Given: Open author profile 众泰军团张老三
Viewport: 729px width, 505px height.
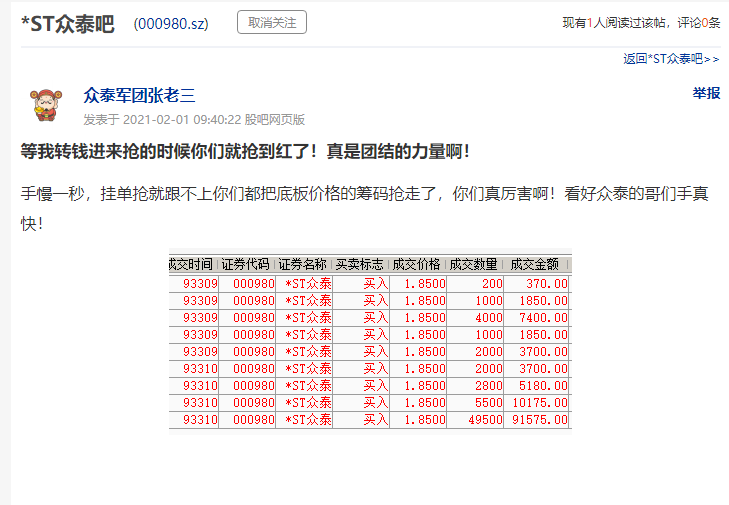Looking at the screenshot, I should pyautogui.click(x=139, y=95).
